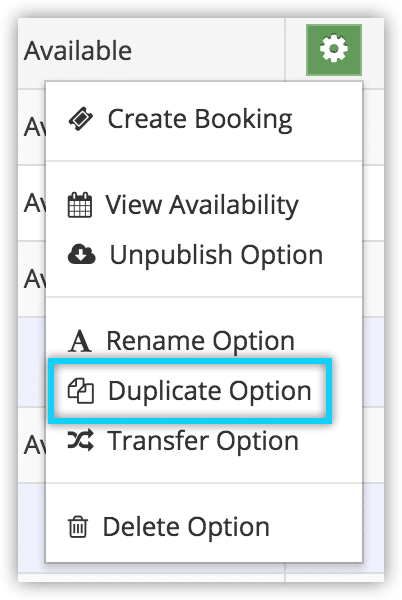
Task: Open the green gear settings button
Action: click(334, 50)
